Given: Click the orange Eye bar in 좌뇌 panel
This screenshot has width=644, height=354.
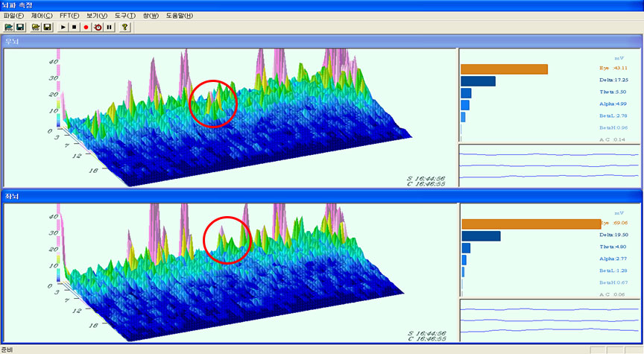Looking at the screenshot, I should click(x=531, y=224).
